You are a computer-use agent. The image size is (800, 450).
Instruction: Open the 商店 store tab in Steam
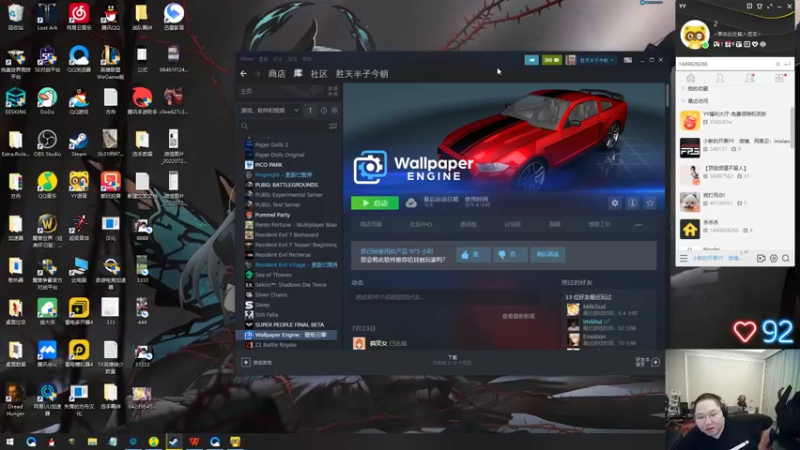pos(277,73)
